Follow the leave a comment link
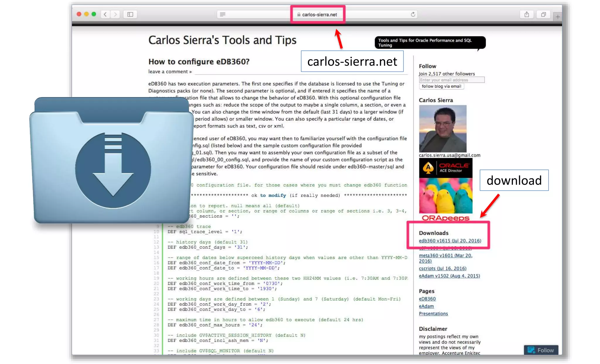Screen dimensions: 600x364 (170, 71)
